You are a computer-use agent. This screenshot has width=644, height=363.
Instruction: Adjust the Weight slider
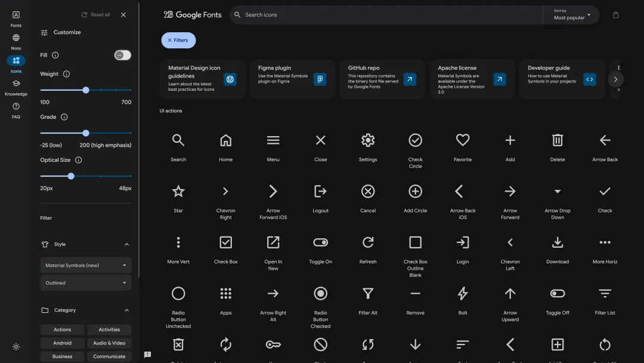pos(86,90)
